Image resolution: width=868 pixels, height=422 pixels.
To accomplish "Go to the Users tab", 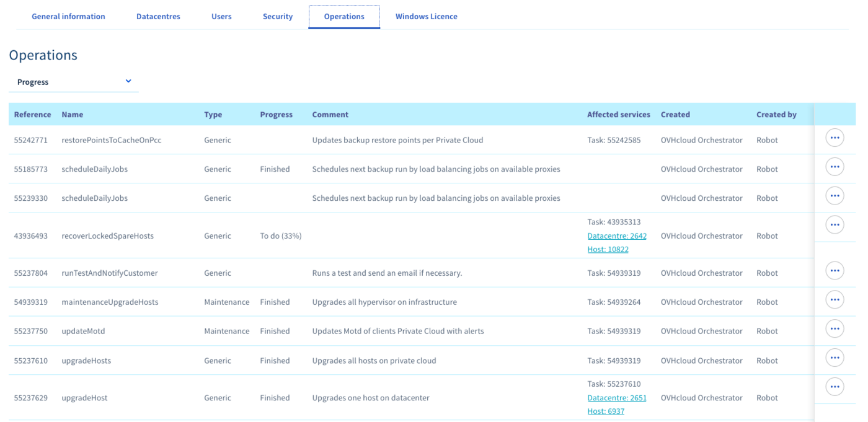I will (x=221, y=17).
